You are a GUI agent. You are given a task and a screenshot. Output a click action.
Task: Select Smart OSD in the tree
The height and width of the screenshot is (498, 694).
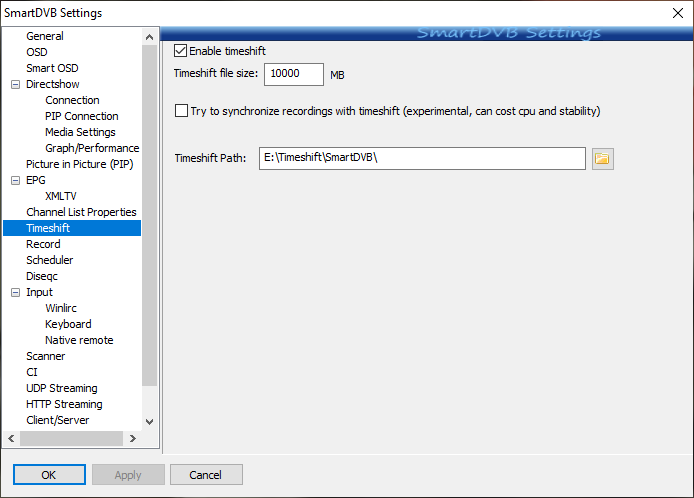pos(52,68)
